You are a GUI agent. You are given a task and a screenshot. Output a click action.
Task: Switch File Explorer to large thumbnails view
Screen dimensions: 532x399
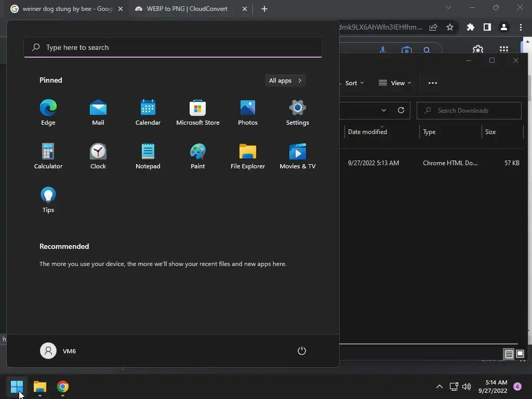click(520, 354)
